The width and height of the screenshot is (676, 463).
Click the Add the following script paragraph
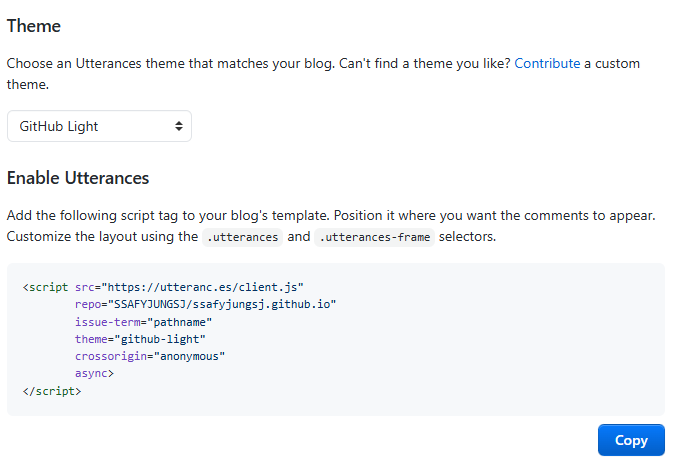coord(331,226)
